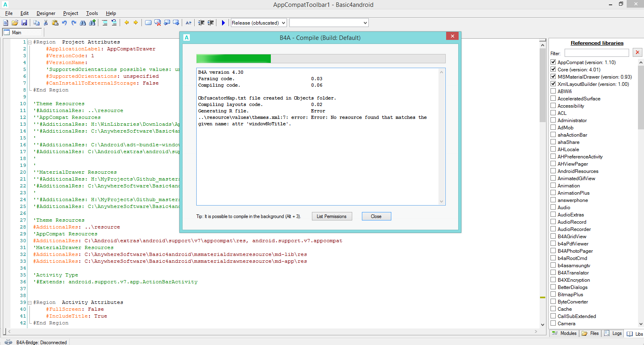The image size is (644, 345).
Task: Open the Help menu
Action: coord(111,13)
